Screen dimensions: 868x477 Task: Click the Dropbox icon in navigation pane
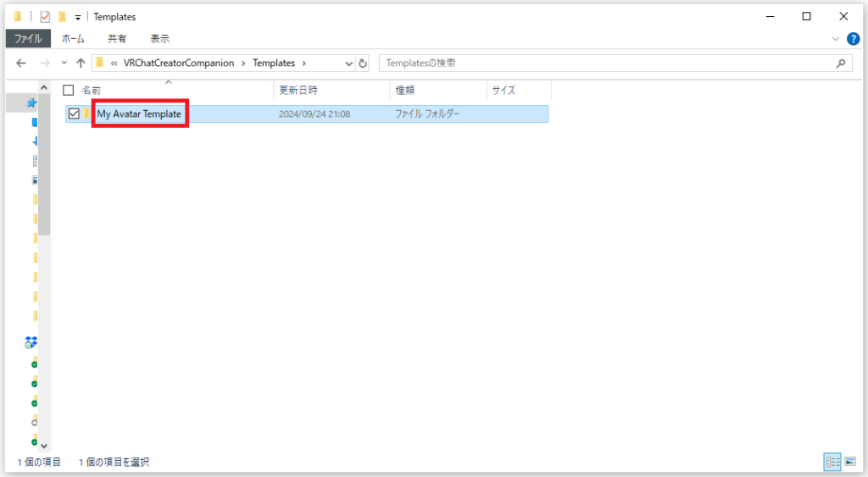31,342
